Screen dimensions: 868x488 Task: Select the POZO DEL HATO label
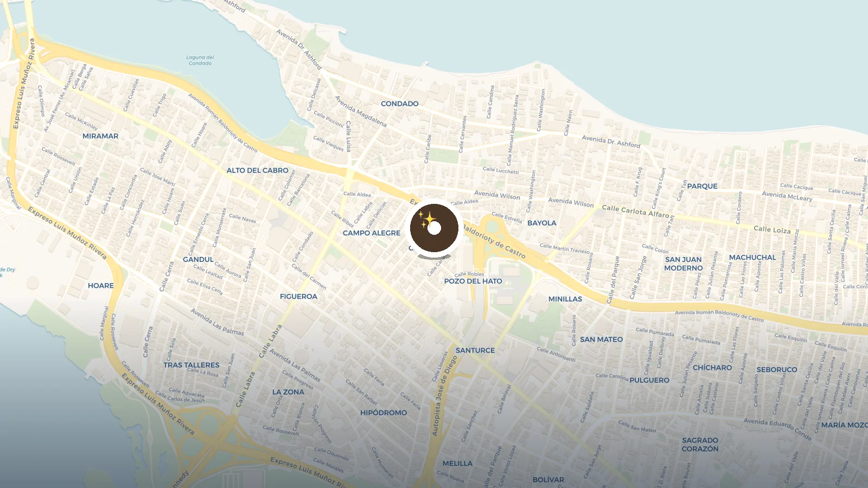473,281
